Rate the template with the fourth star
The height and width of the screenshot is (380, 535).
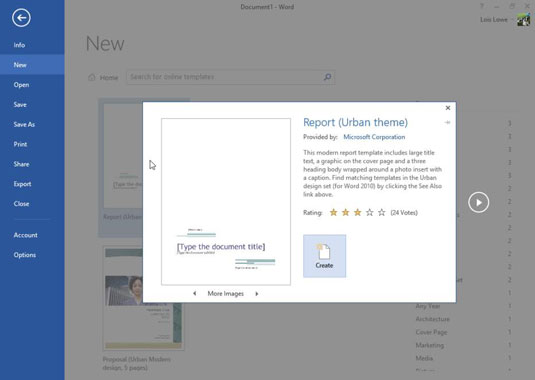pos(370,213)
